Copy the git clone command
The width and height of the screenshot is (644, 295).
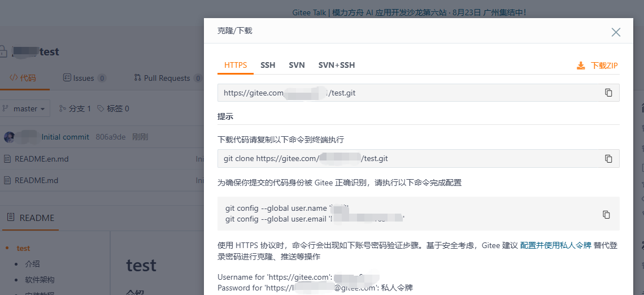[x=608, y=158]
